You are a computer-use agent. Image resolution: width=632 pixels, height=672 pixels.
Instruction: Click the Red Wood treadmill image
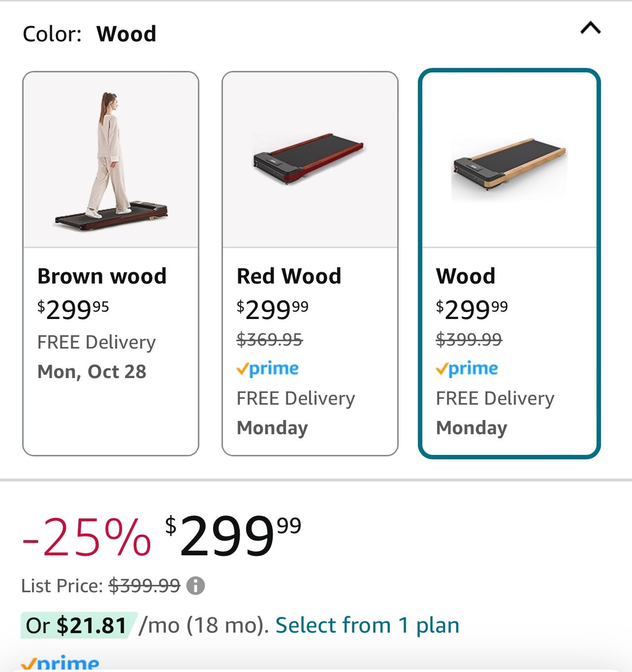(x=310, y=159)
